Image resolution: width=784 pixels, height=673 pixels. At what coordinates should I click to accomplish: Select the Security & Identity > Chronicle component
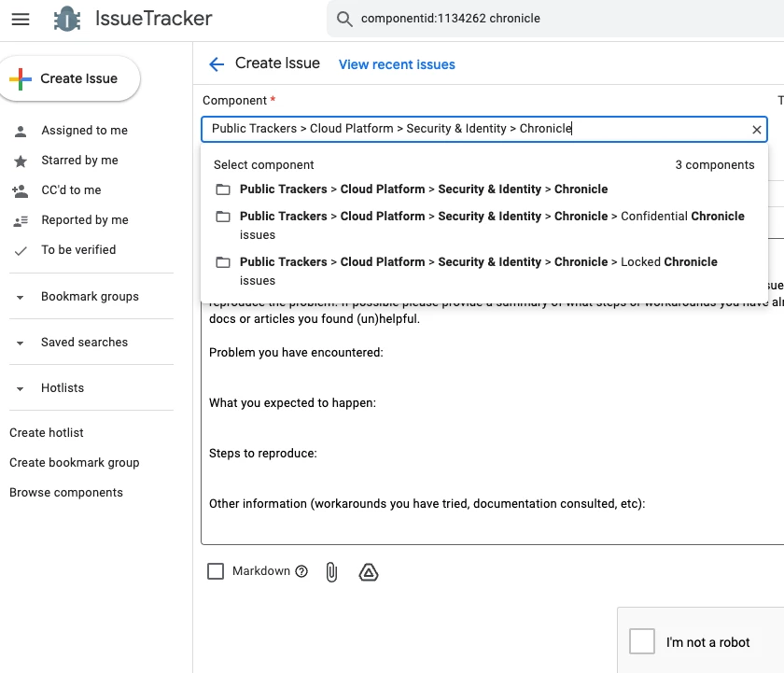point(484,189)
